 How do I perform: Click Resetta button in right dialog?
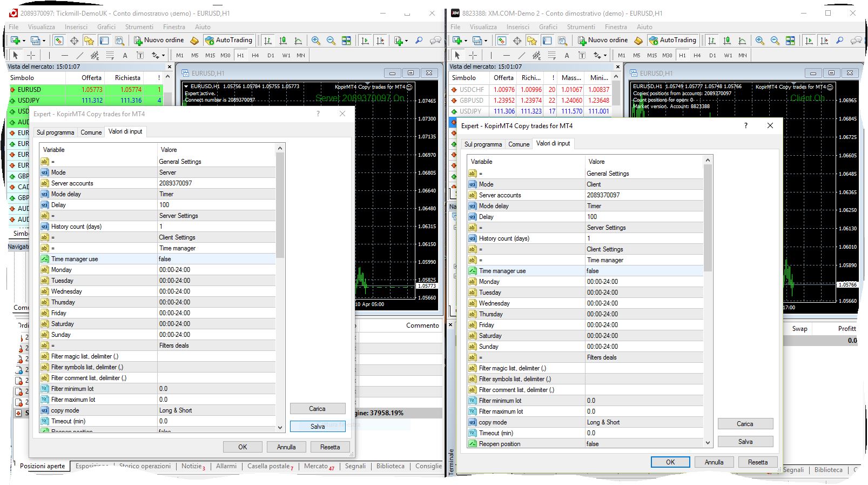(x=758, y=462)
